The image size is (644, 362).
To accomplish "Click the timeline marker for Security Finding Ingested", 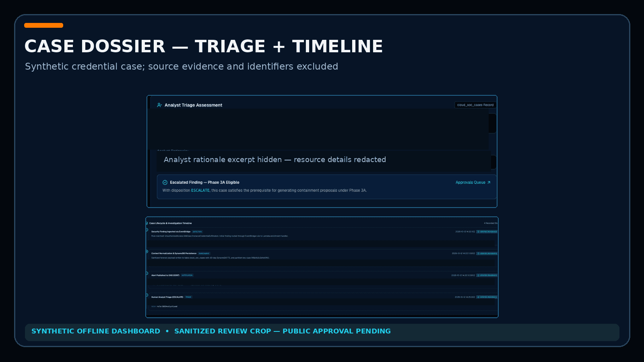I will (147, 230).
